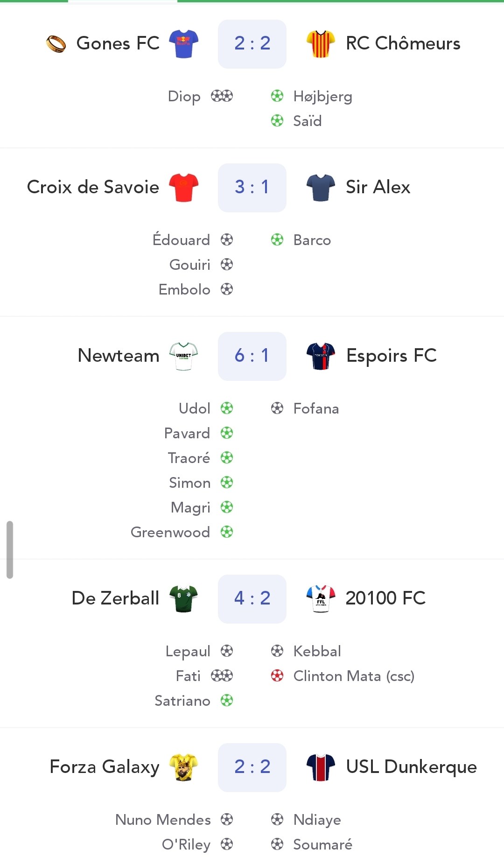This screenshot has width=504, height=864.
Task: Click the 4 : 2 De Zerball score
Action: click(252, 599)
